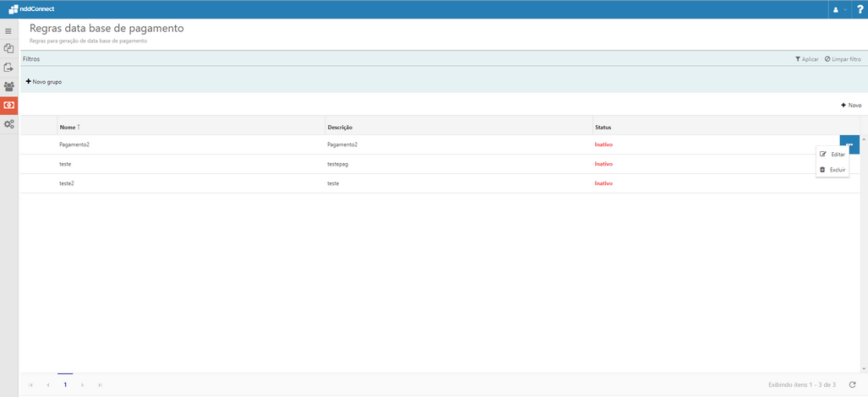
Task: Open the settings gears sidebar icon
Action: [x=8, y=124]
